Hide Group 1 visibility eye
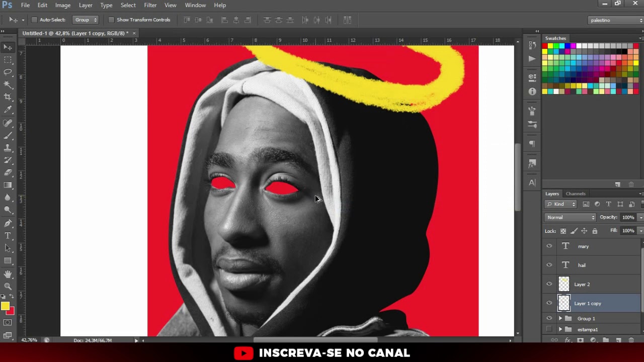Image resolution: width=644 pixels, height=362 pixels. click(x=549, y=318)
